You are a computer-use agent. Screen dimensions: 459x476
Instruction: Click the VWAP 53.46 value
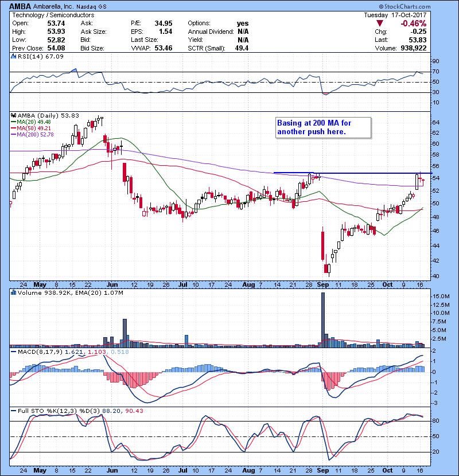click(164, 48)
